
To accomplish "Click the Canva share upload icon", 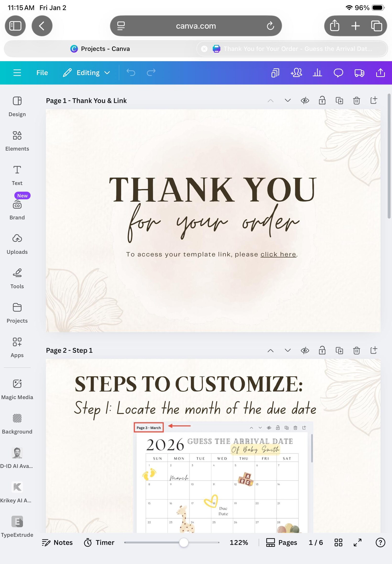I will 380,73.
